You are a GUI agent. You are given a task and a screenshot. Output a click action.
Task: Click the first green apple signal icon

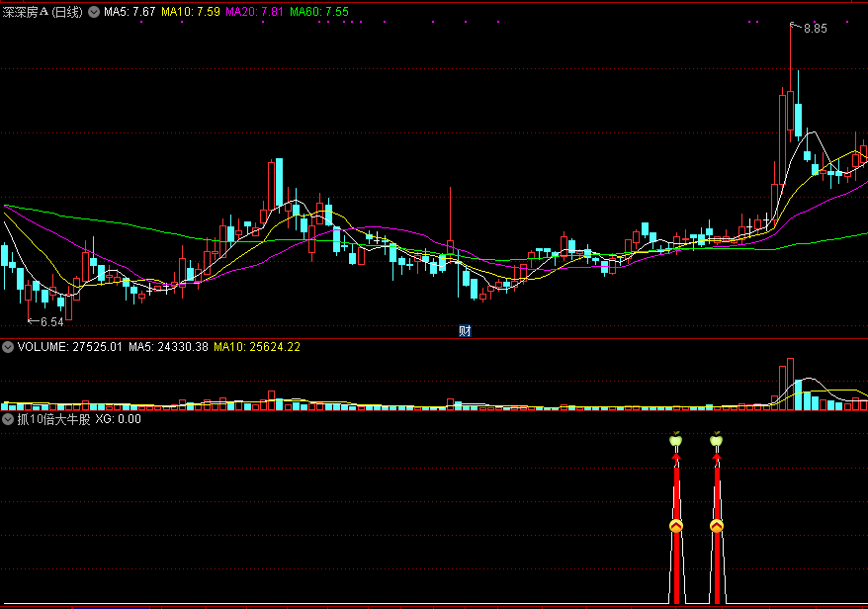[x=675, y=440]
